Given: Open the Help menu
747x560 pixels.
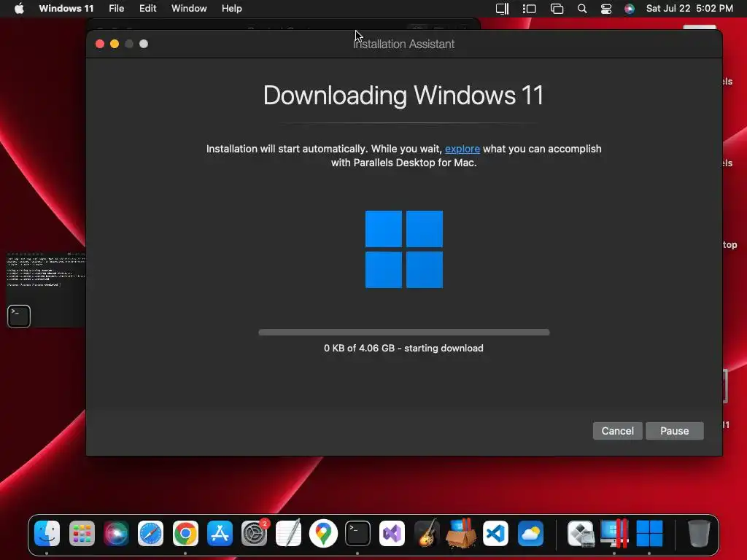Looking at the screenshot, I should pos(231,8).
